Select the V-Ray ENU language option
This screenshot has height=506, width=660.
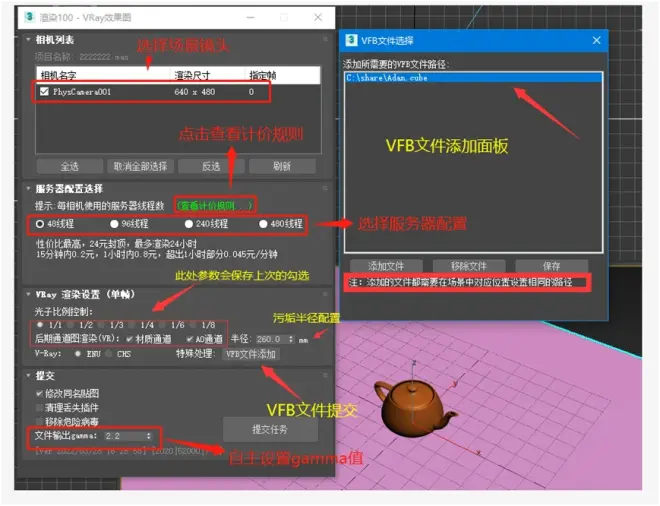point(77,354)
